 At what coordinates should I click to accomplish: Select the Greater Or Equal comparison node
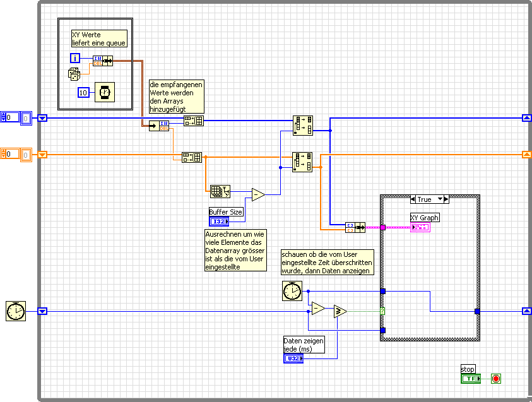point(340,311)
